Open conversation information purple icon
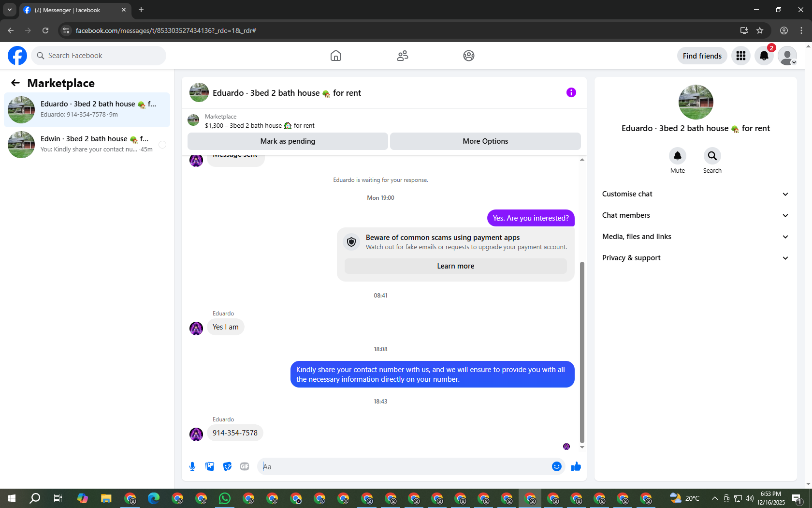The height and width of the screenshot is (508, 812). (x=571, y=92)
